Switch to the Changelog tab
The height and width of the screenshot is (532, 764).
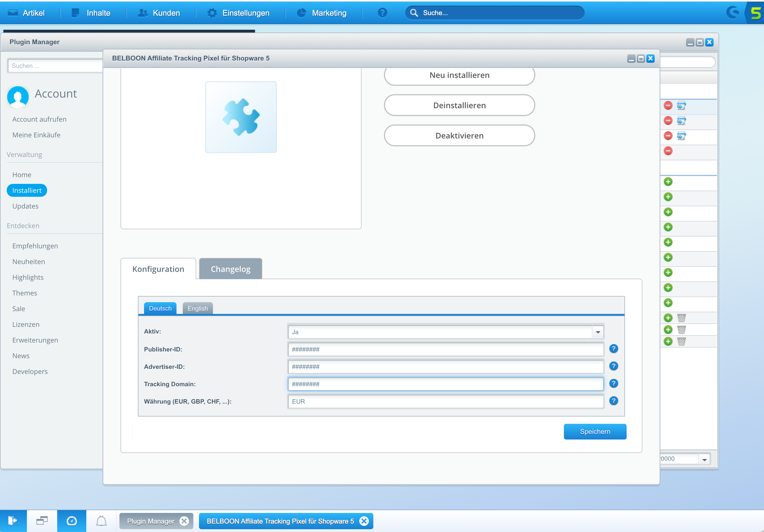coord(231,269)
